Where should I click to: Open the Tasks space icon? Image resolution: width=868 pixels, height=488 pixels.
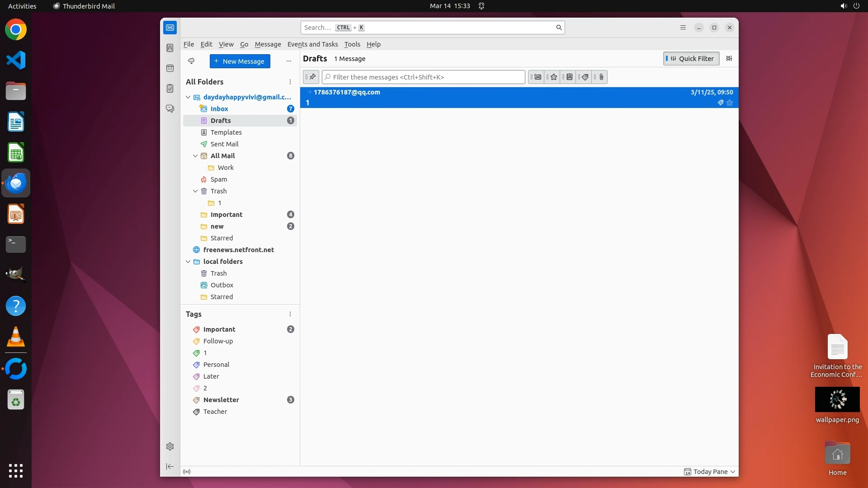(x=170, y=89)
